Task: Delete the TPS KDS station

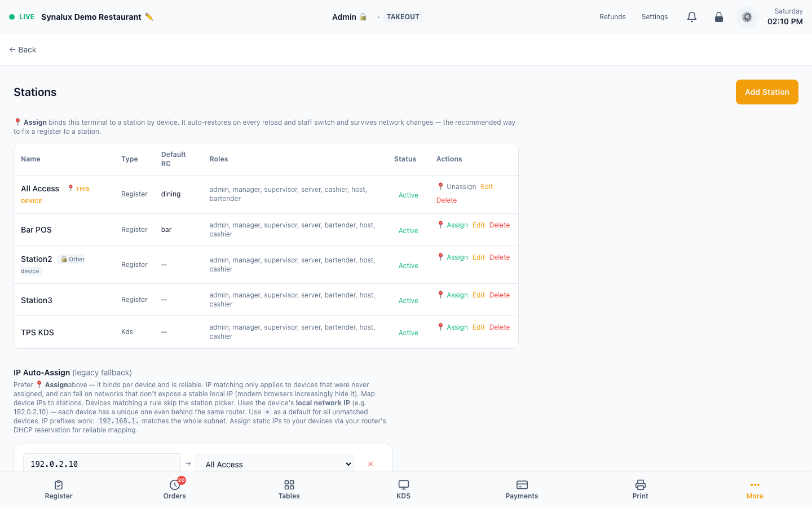Action: click(x=500, y=327)
